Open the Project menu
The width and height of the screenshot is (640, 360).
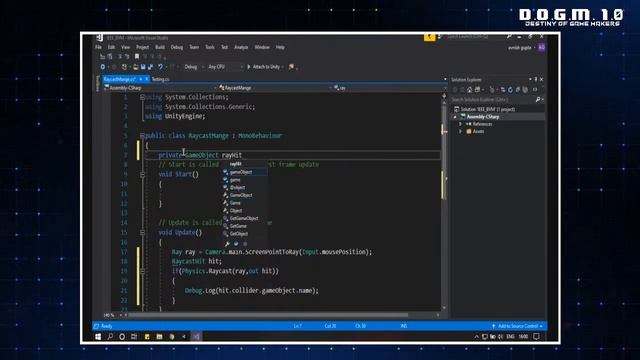pyautogui.click(x=142, y=47)
